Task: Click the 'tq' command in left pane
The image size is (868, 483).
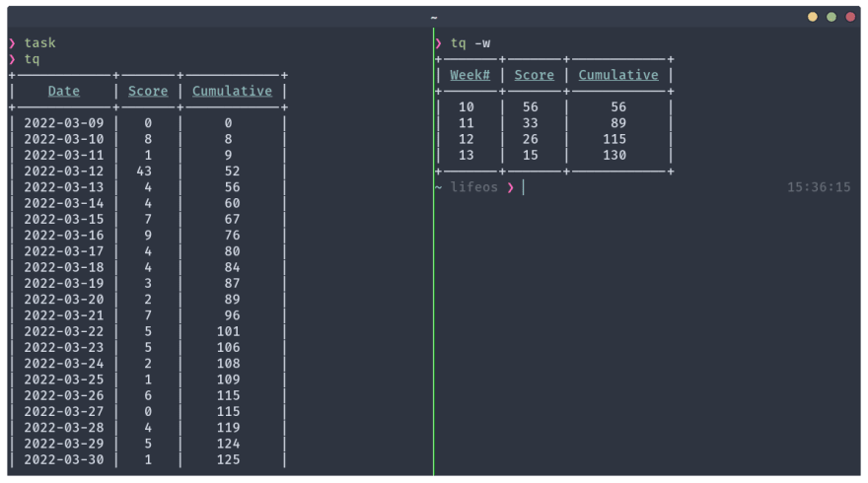Action: (x=32, y=60)
